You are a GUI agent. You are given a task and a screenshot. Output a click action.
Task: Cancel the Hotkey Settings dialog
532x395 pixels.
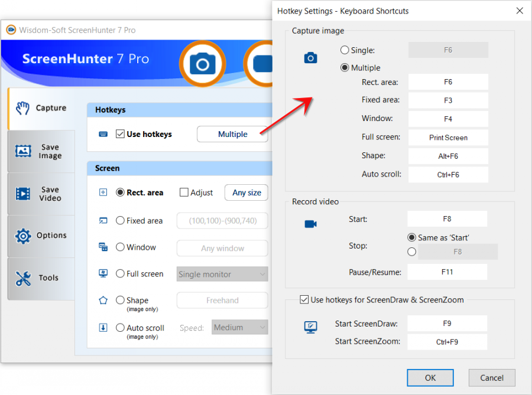[x=492, y=378]
